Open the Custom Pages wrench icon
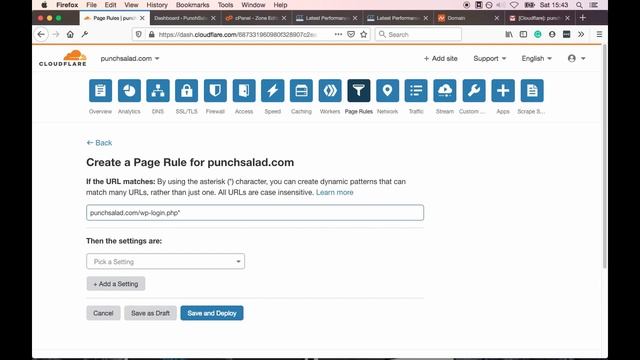 pos(474,91)
